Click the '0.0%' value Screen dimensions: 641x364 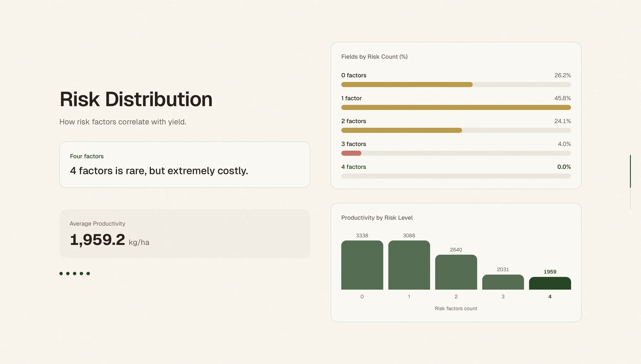click(x=564, y=167)
